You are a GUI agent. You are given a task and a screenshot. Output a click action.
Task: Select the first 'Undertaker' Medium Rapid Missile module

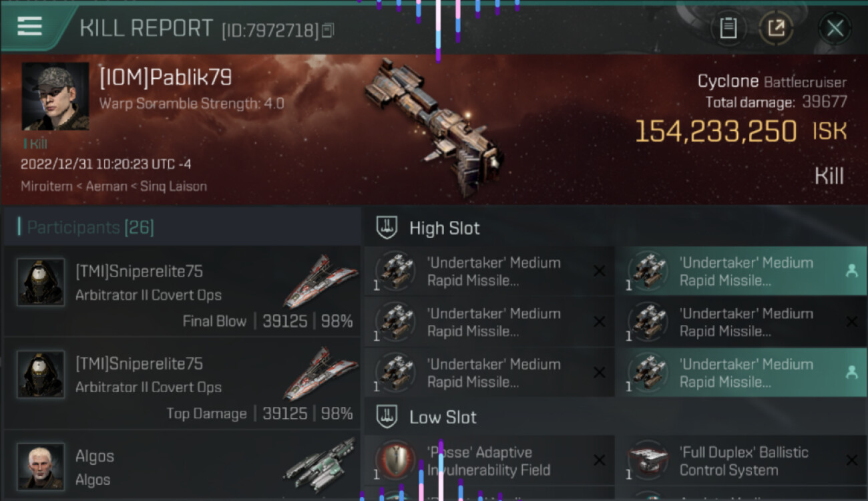point(489,271)
